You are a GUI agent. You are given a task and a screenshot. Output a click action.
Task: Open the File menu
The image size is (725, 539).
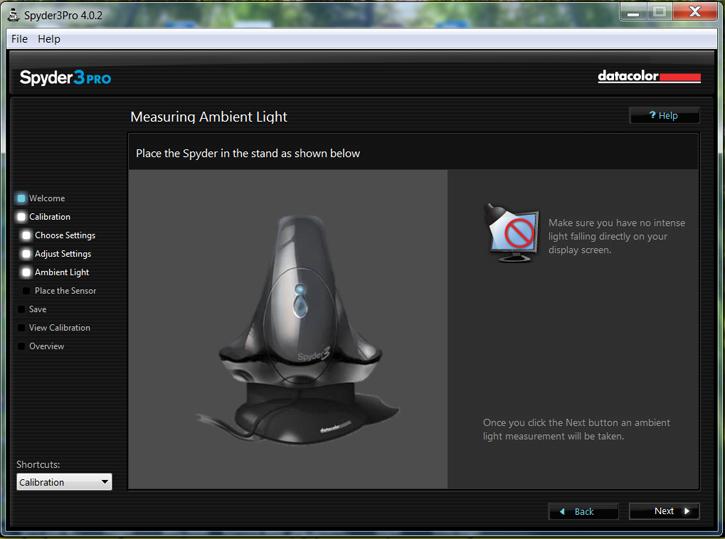[x=19, y=39]
